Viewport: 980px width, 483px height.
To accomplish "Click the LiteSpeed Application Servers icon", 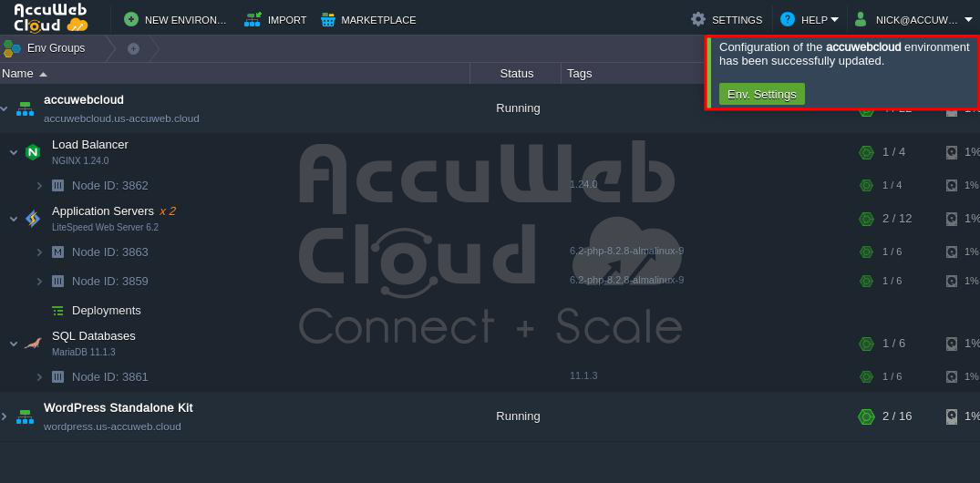I will (x=33, y=219).
